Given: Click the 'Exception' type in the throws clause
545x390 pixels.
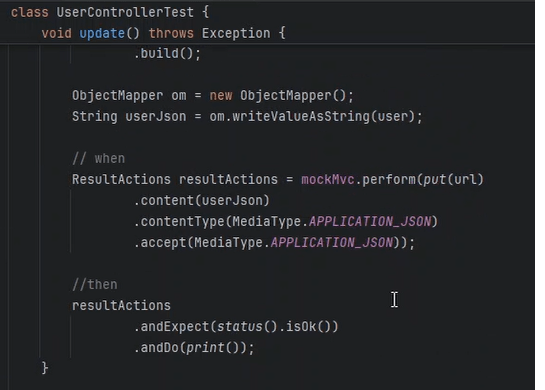Looking at the screenshot, I should point(236,34).
